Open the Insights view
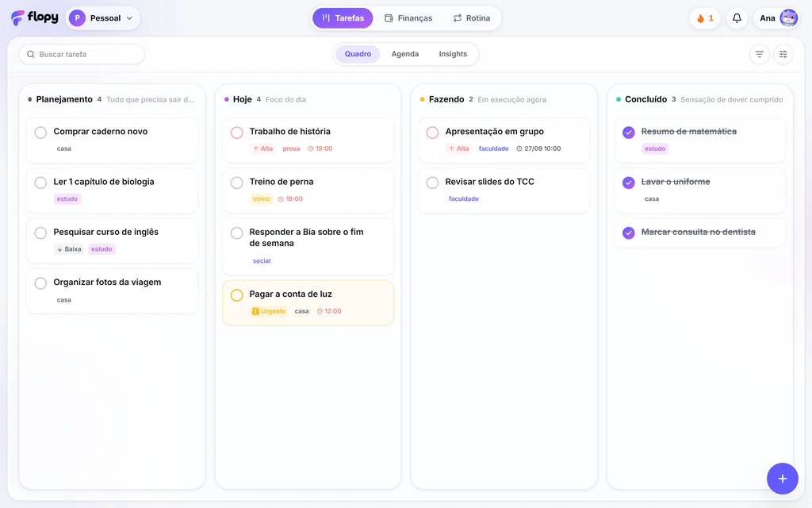 point(453,54)
